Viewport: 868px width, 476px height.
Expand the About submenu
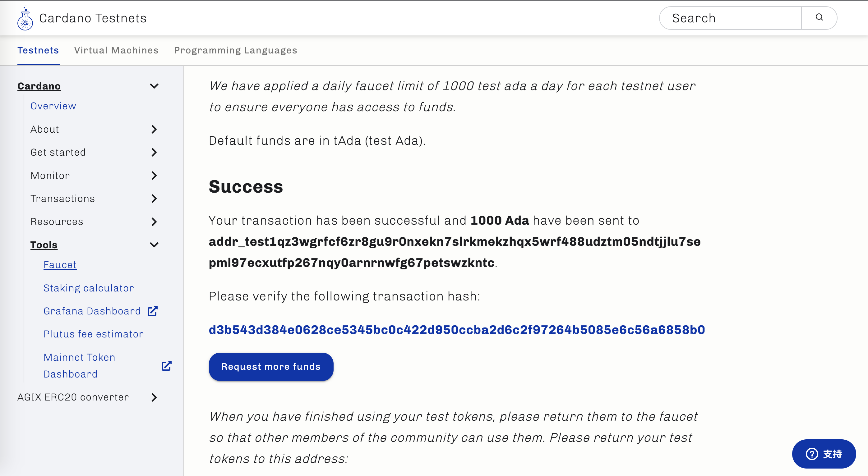(x=154, y=129)
